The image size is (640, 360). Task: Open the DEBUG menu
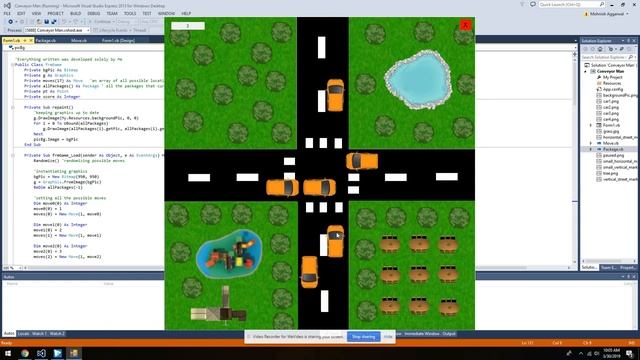click(x=93, y=13)
